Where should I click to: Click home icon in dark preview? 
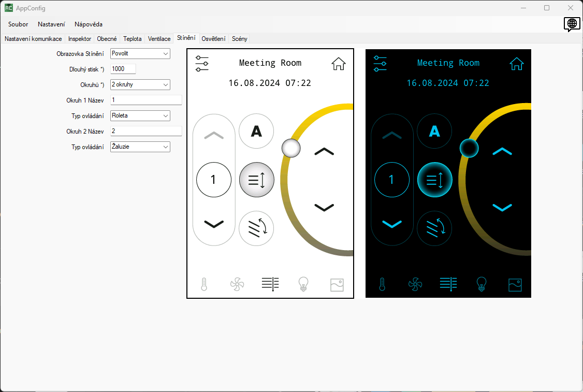tap(516, 64)
